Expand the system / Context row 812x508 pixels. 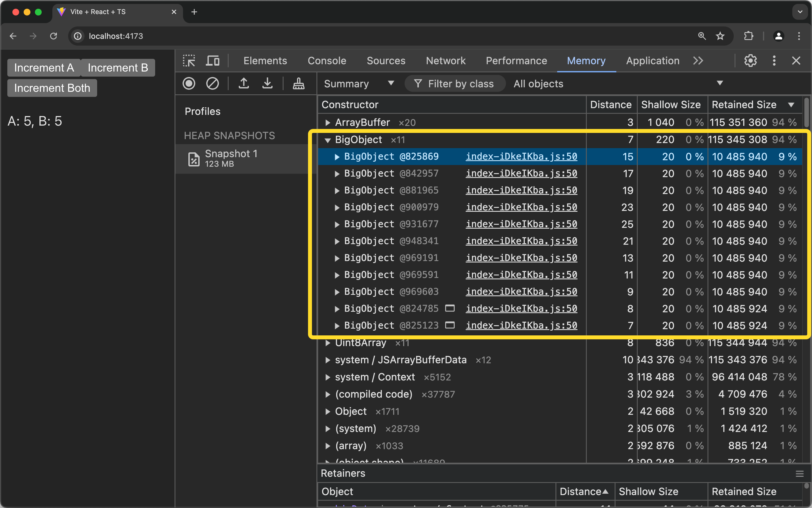tap(327, 377)
